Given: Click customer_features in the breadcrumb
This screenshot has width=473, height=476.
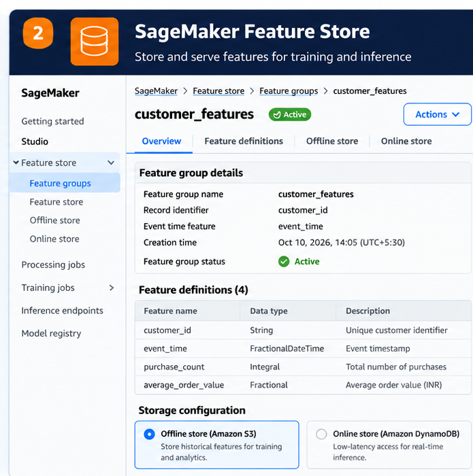Looking at the screenshot, I should click(x=370, y=91).
